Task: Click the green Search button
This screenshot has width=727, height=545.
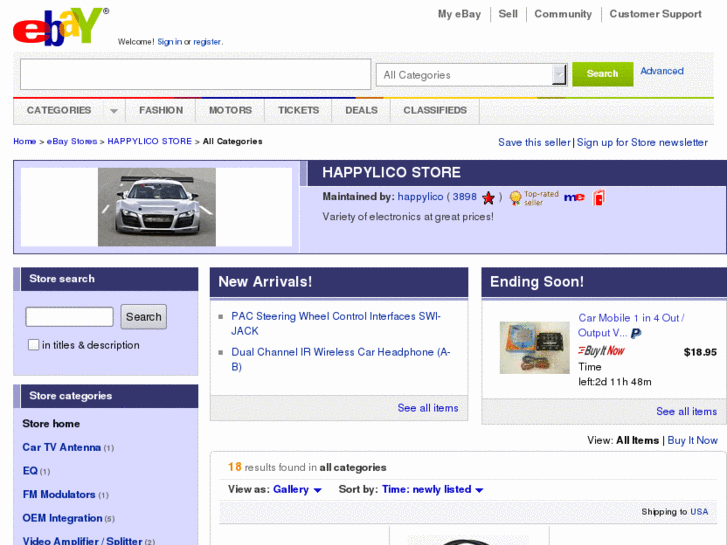Action: [x=602, y=74]
